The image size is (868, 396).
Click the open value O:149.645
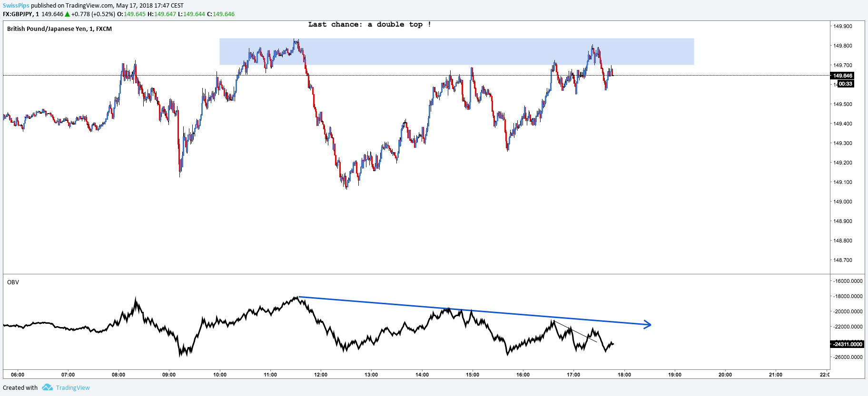[131, 14]
